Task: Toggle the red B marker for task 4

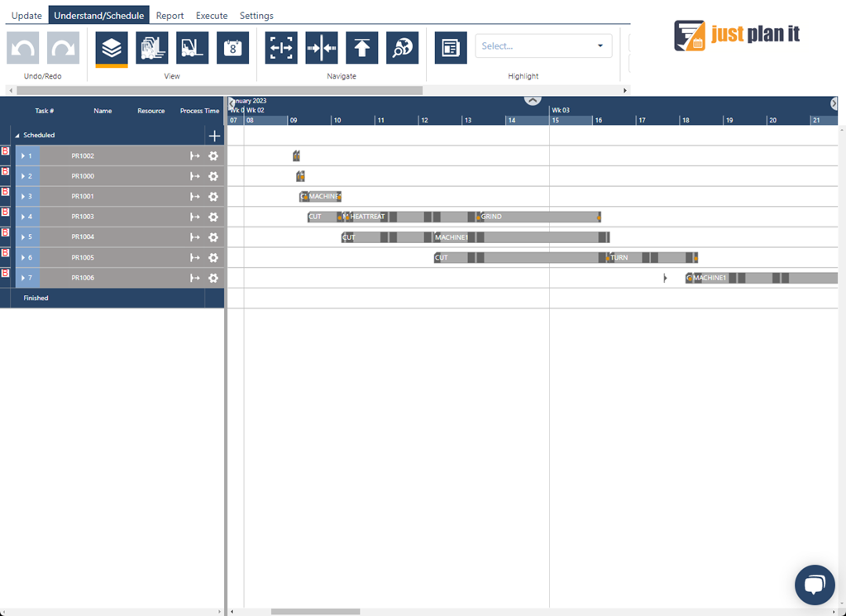Action: pos(5,212)
